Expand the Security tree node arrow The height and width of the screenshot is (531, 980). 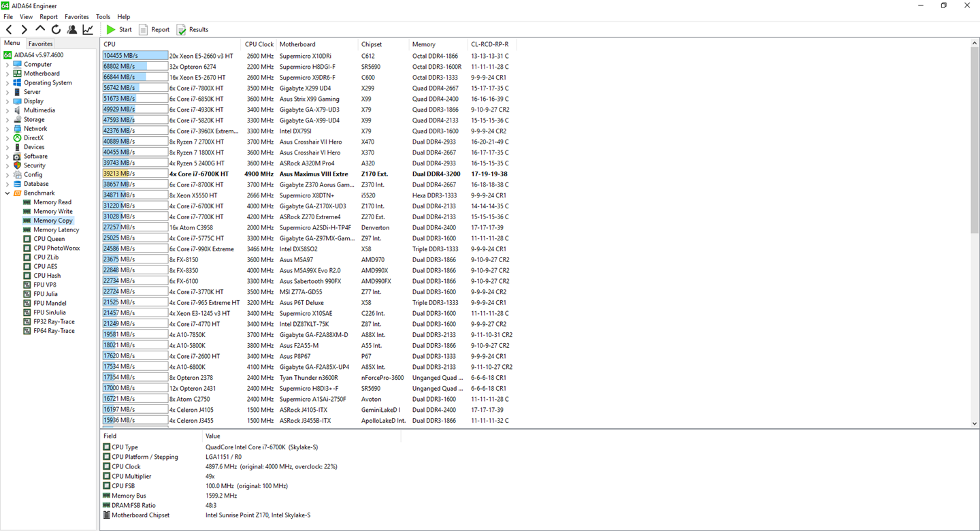click(7, 165)
